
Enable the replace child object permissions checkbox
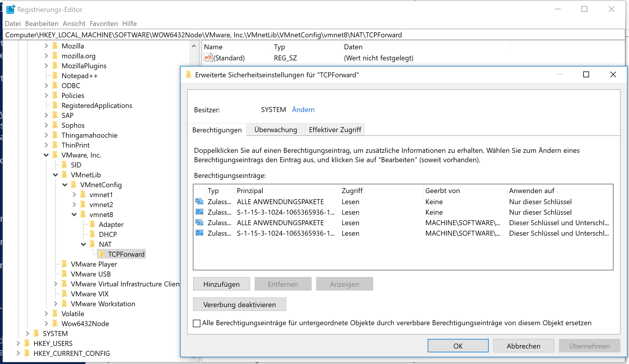tap(196, 323)
